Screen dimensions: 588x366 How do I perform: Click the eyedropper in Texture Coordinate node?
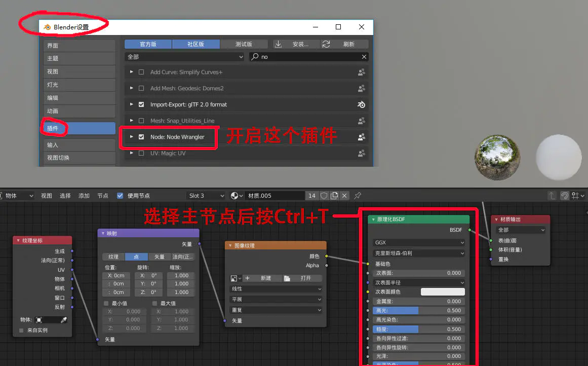point(64,320)
